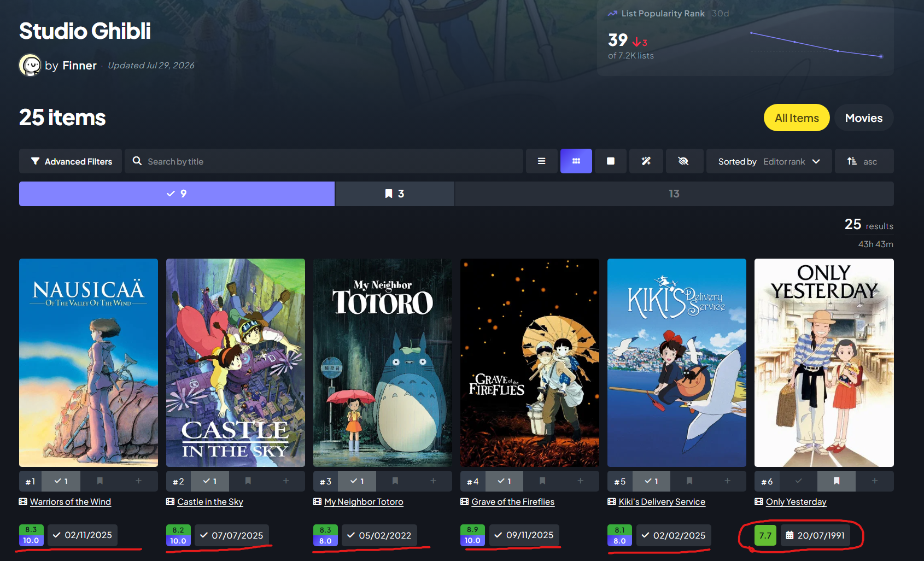Toggle watched check for My Neighbor Totoro
The width and height of the screenshot is (924, 561).
pos(357,481)
